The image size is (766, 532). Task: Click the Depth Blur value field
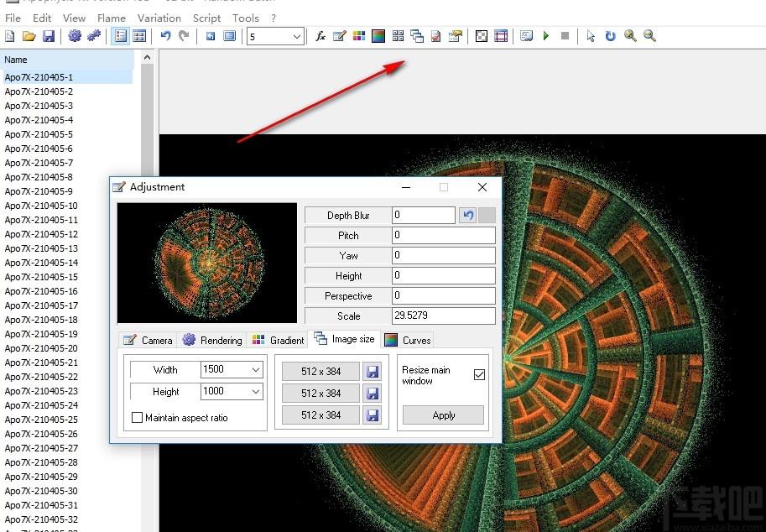tap(424, 215)
